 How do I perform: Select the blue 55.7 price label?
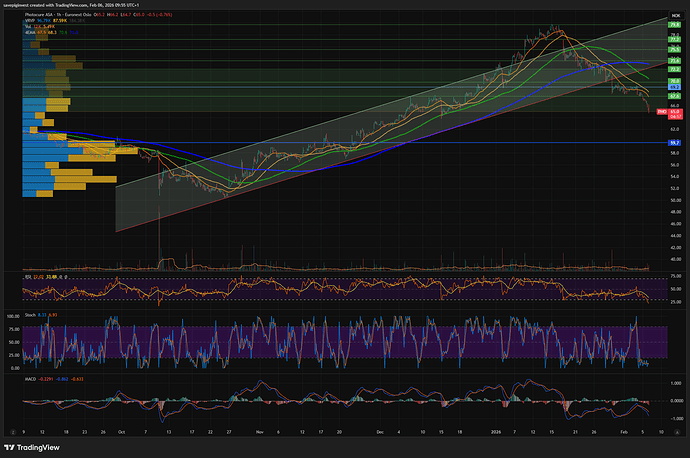click(675, 143)
